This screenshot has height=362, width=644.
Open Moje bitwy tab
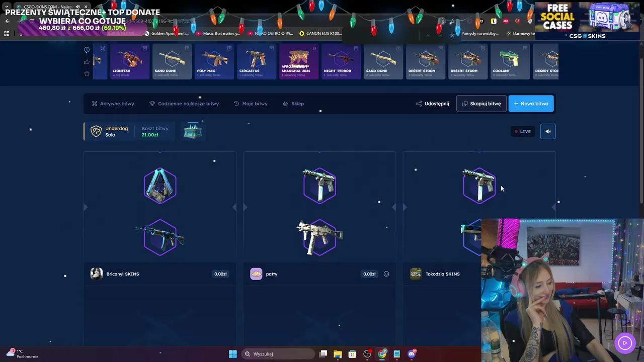click(x=251, y=104)
